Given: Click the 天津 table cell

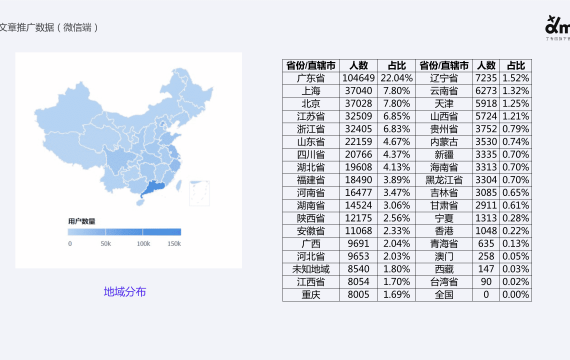Looking at the screenshot, I should (x=444, y=104).
